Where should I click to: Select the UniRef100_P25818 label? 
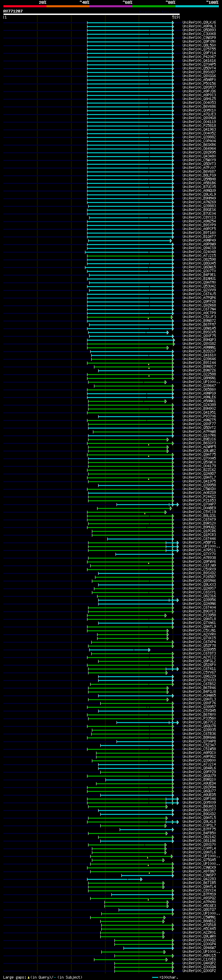(199, 125)
